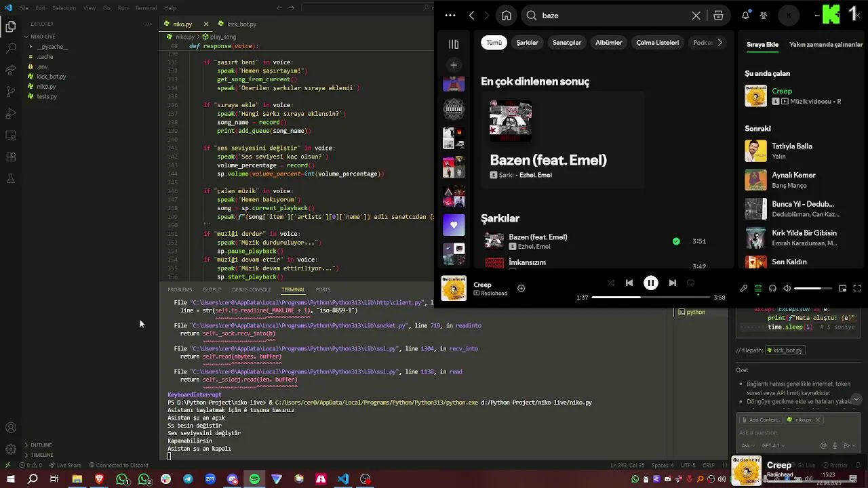Screen dimensions: 868x488
Task: Show more Spotify filter chips
Action: [x=719, y=43]
